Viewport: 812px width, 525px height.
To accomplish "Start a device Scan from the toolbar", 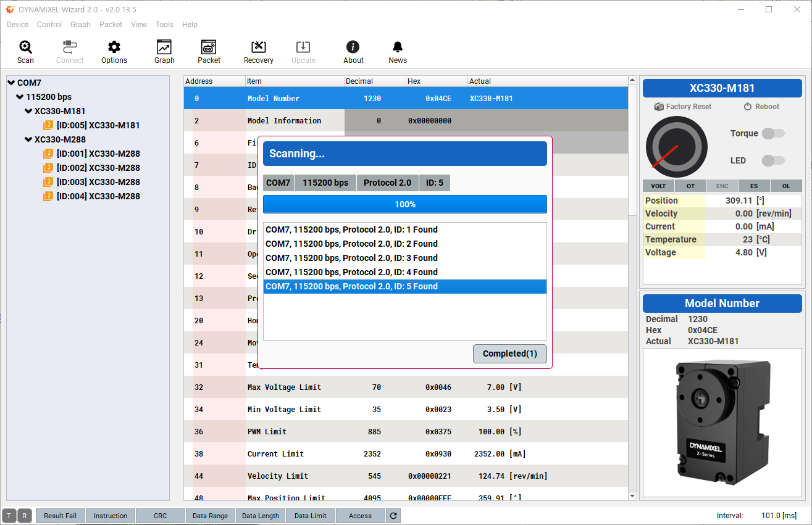I will [25, 52].
